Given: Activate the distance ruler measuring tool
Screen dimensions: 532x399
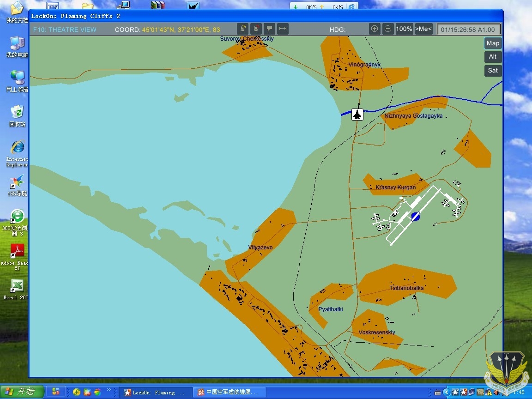Looking at the screenshot, I should point(283,29).
